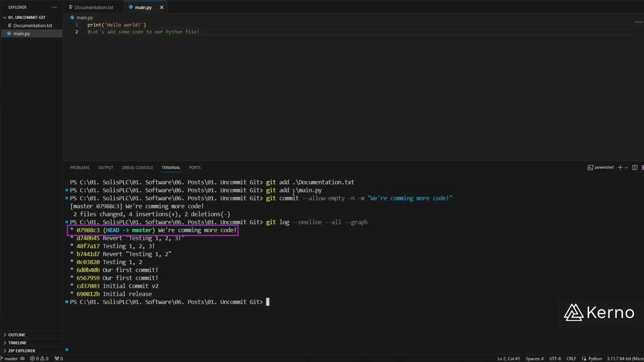Click main.py in the breadcrumb bar
644x362 pixels.
pos(85,17)
